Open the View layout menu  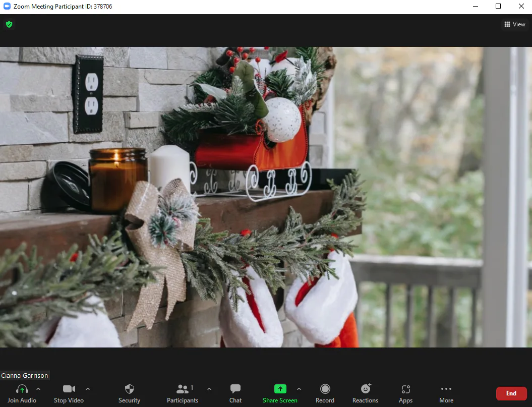[515, 24]
